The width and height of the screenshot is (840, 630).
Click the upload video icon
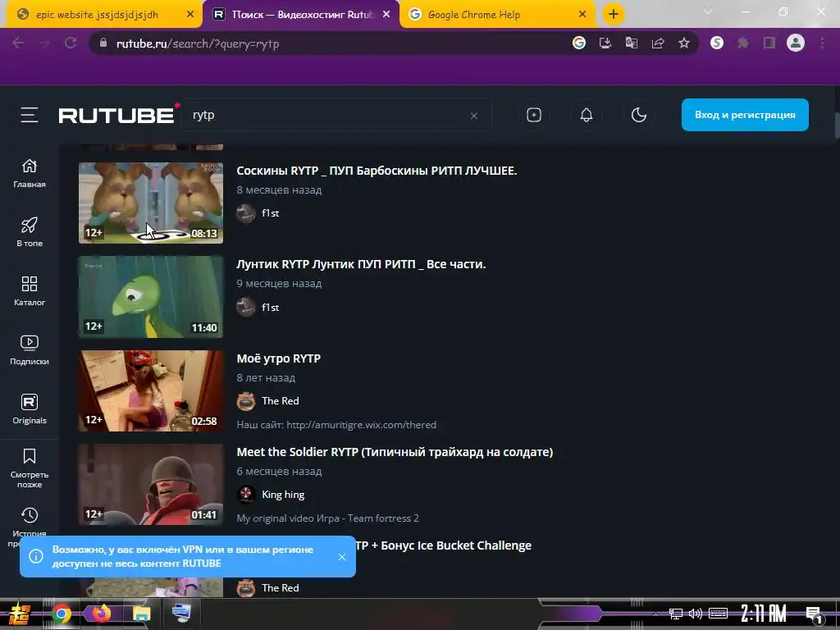[533, 115]
